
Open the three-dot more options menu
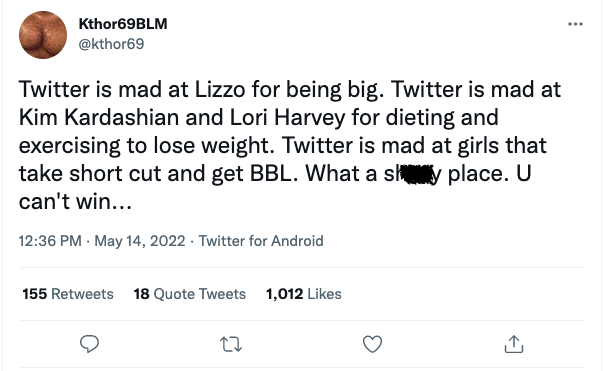tap(575, 24)
